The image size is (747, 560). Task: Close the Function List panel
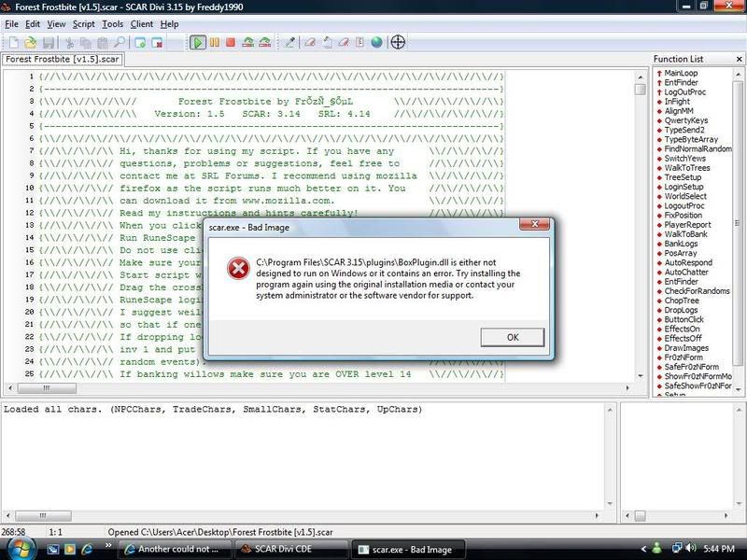pos(738,60)
